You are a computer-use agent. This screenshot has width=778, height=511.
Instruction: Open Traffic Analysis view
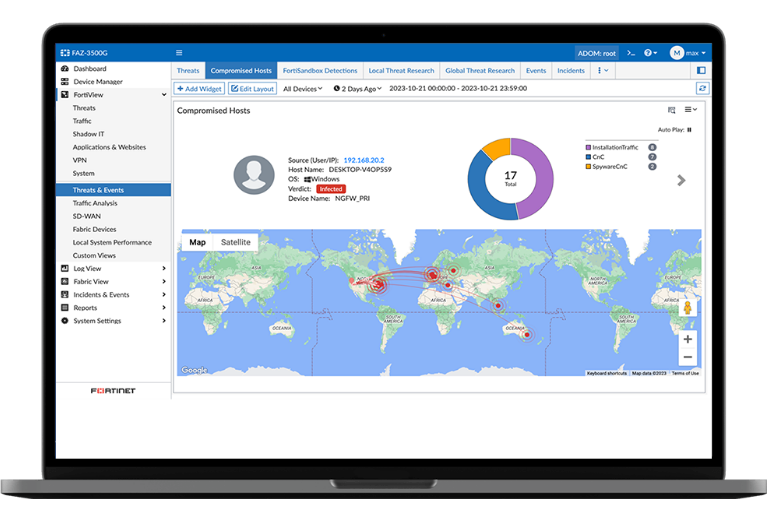[x=95, y=203]
